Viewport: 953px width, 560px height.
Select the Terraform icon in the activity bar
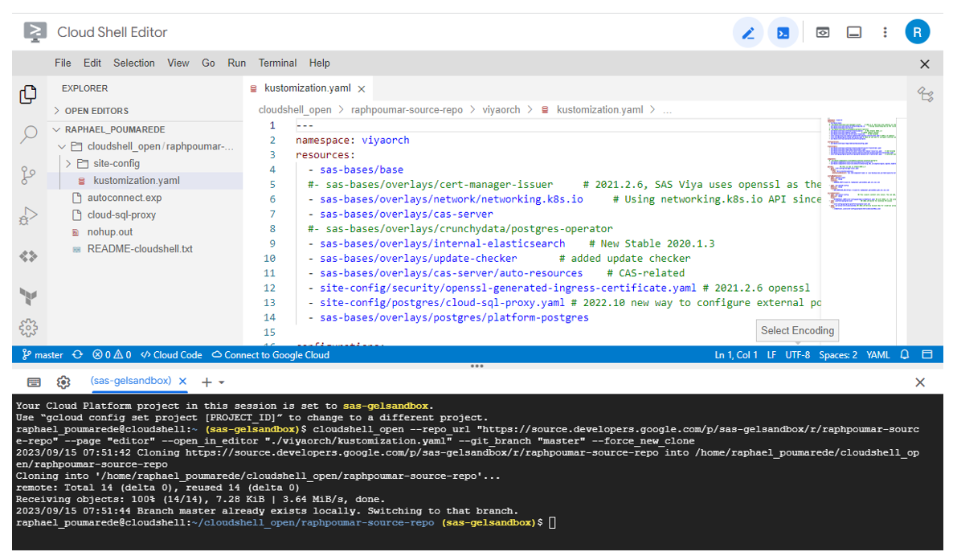click(28, 296)
